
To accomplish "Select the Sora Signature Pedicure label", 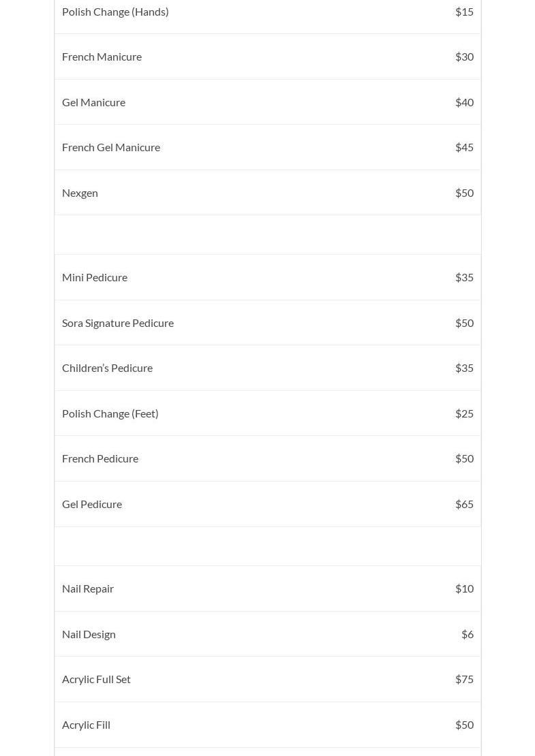I will click(x=118, y=323).
